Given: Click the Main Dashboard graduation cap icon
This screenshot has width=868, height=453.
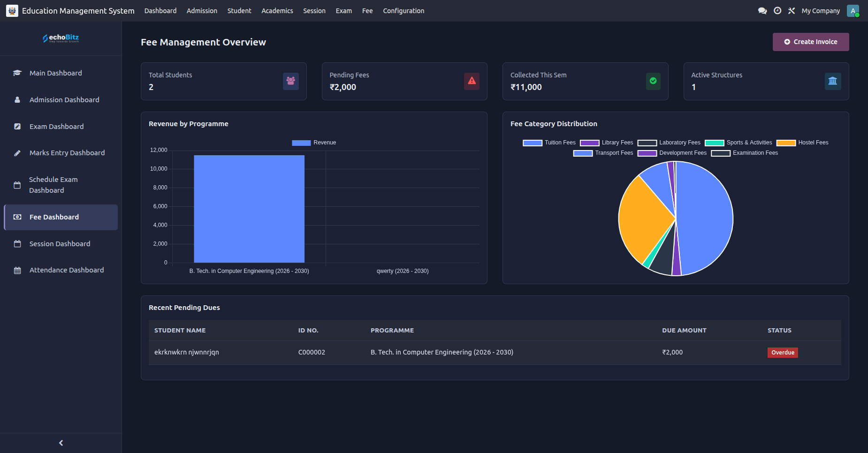Looking at the screenshot, I should tap(17, 73).
